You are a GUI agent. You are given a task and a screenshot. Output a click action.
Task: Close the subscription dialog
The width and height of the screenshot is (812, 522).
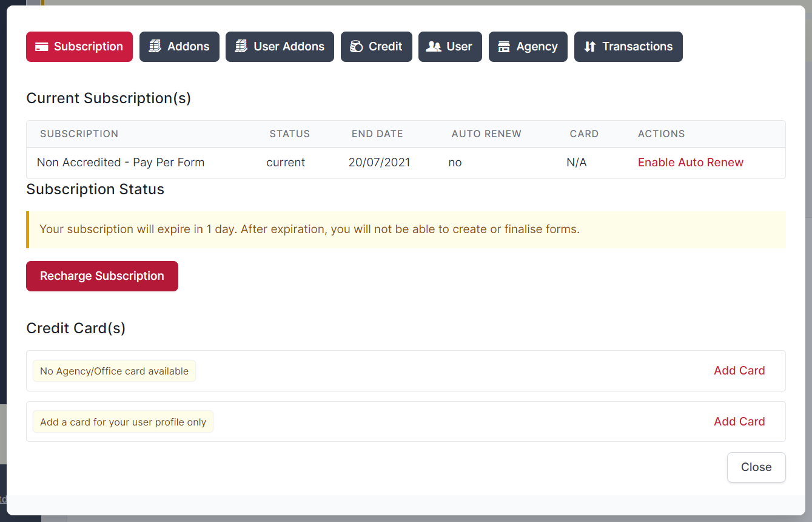click(756, 467)
